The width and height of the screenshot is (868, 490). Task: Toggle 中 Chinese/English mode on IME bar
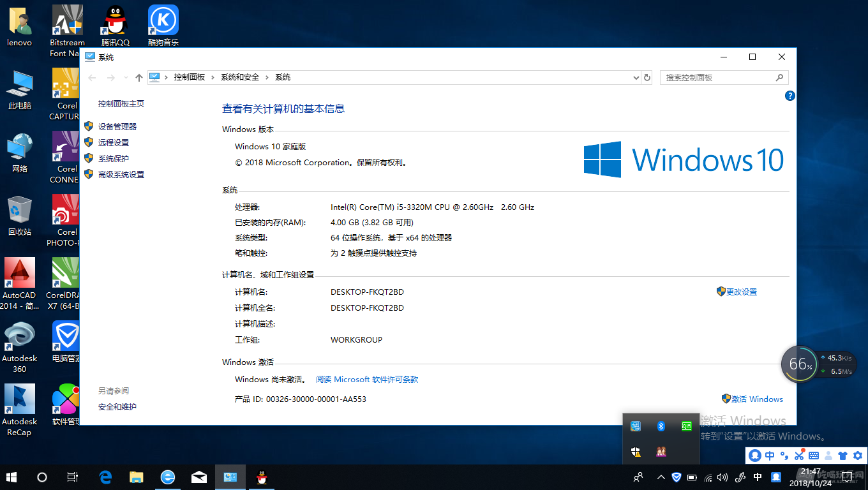770,456
